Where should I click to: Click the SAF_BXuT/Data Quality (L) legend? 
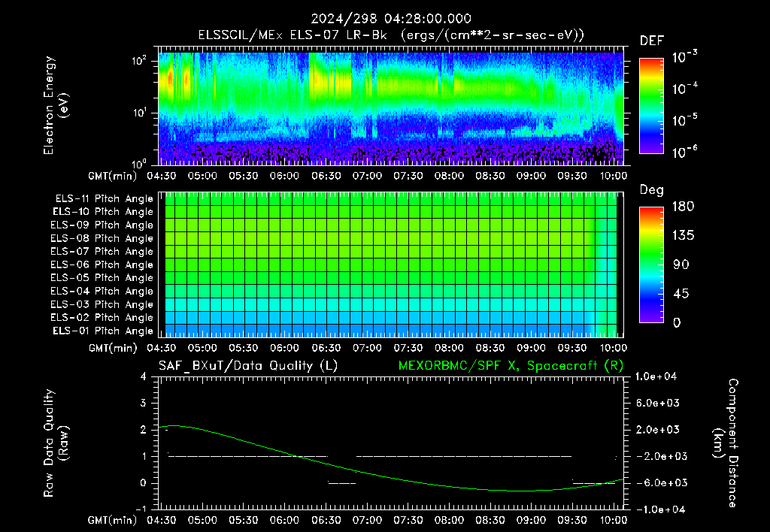[x=248, y=366]
